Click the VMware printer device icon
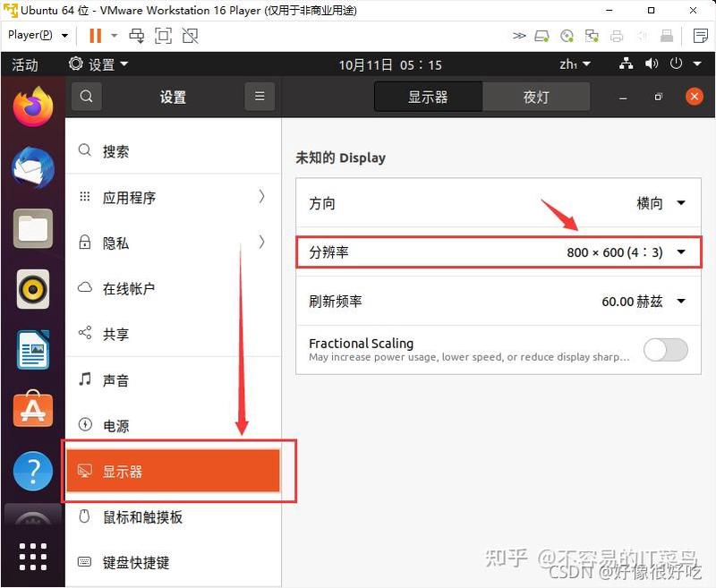 (617, 36)
